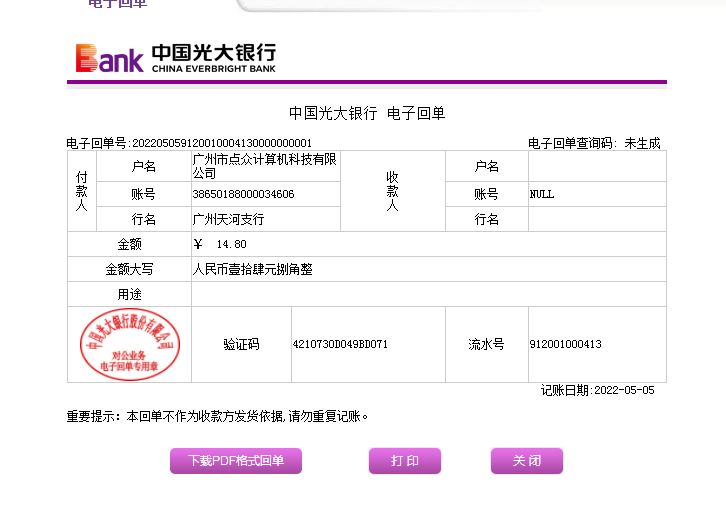Click payer branch 广州天河支行
This screenshot has width=726, height=513.
point(228,219)
